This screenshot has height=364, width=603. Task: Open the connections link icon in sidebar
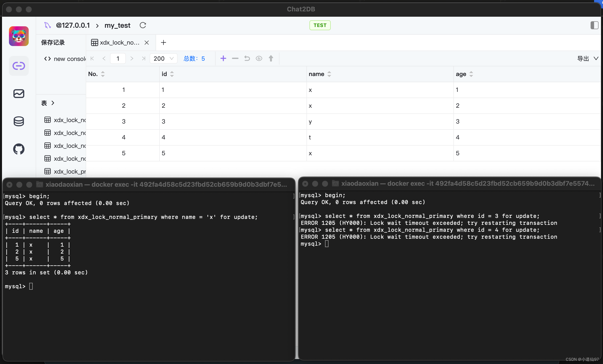click(19, 66)
